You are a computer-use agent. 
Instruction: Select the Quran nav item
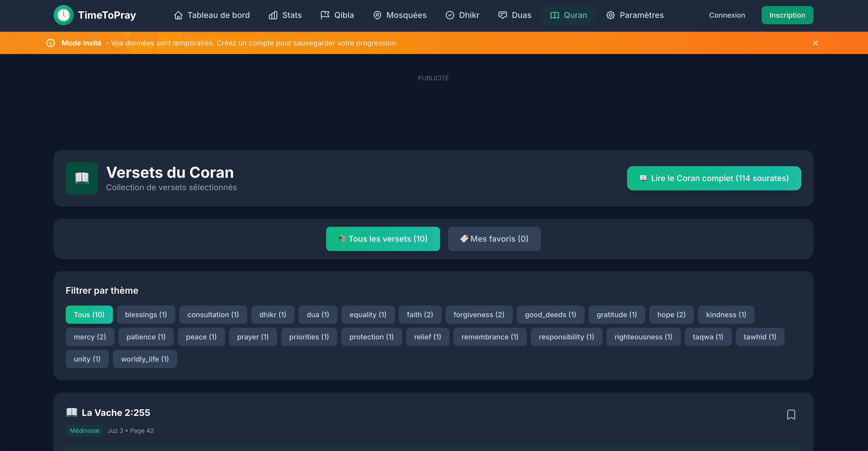pos(568,15)
